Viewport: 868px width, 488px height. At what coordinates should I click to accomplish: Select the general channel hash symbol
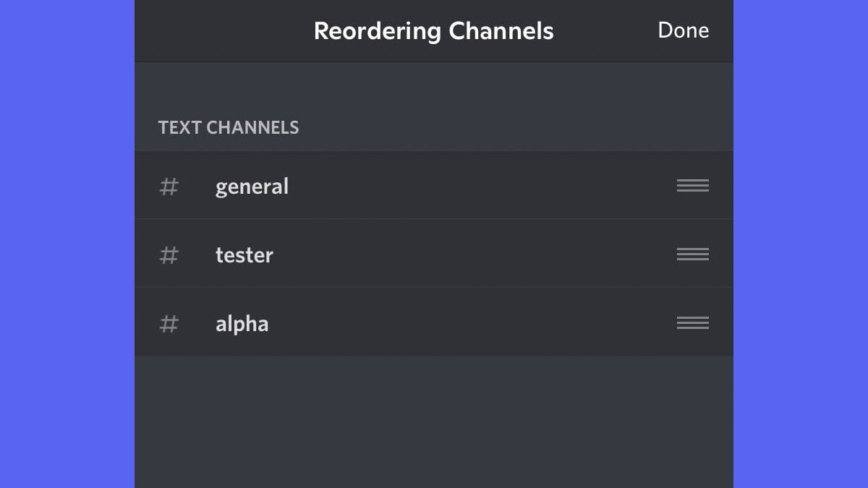[169, 186]
